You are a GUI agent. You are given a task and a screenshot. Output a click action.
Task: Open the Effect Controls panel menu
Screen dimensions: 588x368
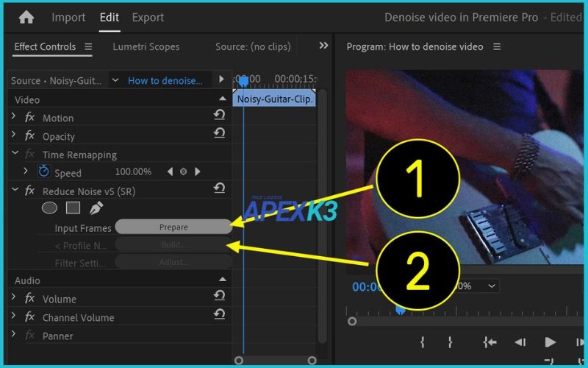coord(88,47)
